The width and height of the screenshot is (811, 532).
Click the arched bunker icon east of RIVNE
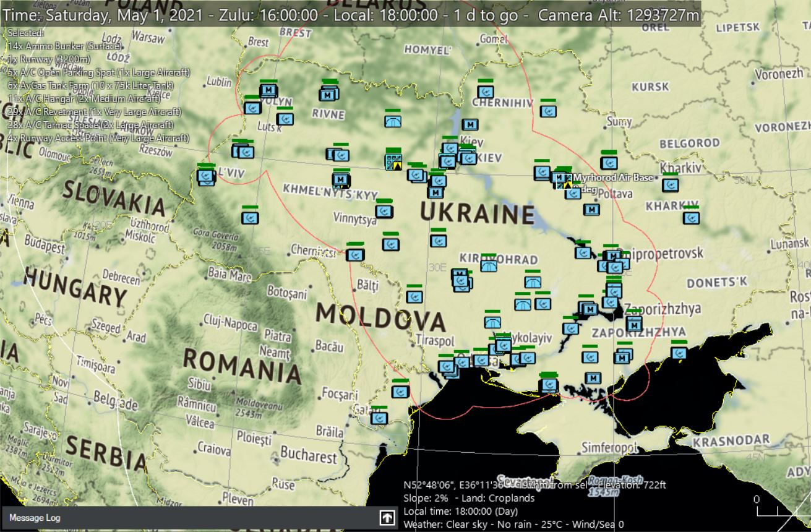click(x=392, y=121)
